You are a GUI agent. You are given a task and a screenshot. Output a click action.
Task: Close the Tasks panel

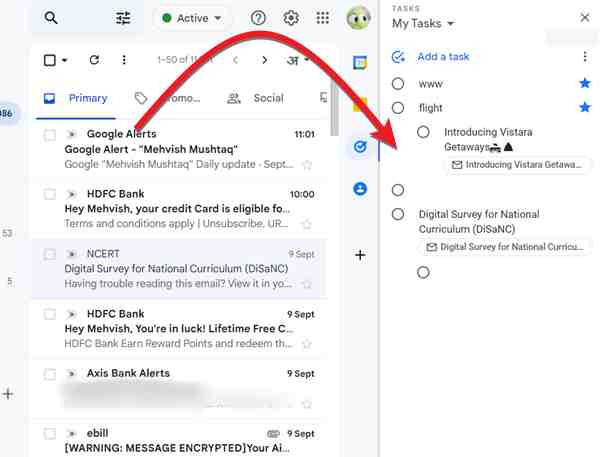[584, 17]
